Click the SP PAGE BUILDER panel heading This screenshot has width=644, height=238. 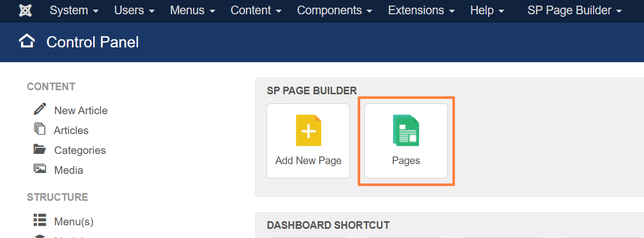312,91
